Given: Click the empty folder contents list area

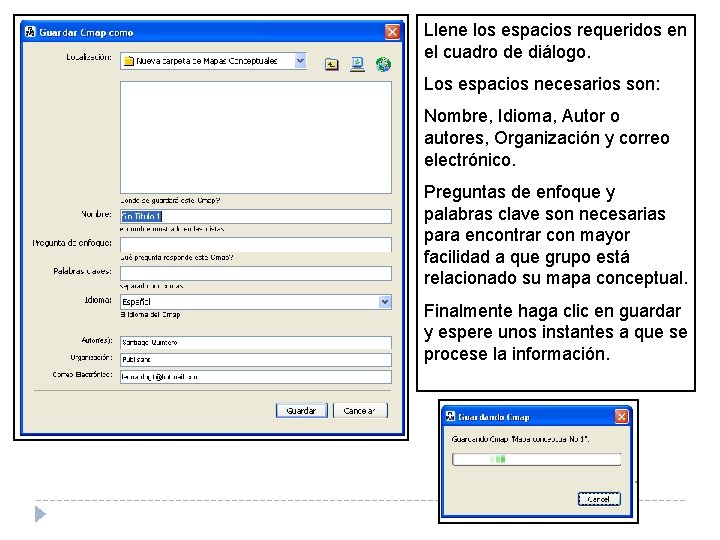Looking at the screenshot, I should pos(256,137).
